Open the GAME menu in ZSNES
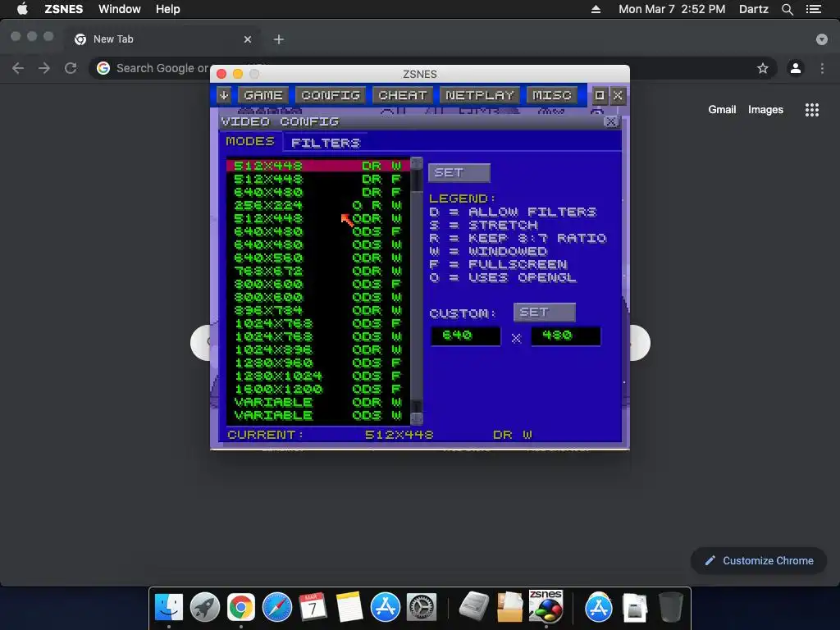Viewport: 840px width, 630px height. (x=263, y=95)
